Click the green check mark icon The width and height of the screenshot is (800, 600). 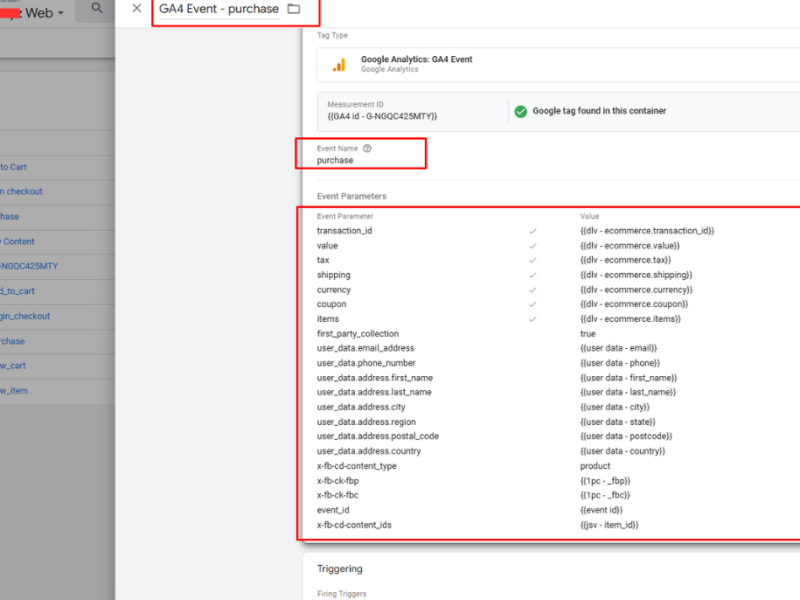520,111
